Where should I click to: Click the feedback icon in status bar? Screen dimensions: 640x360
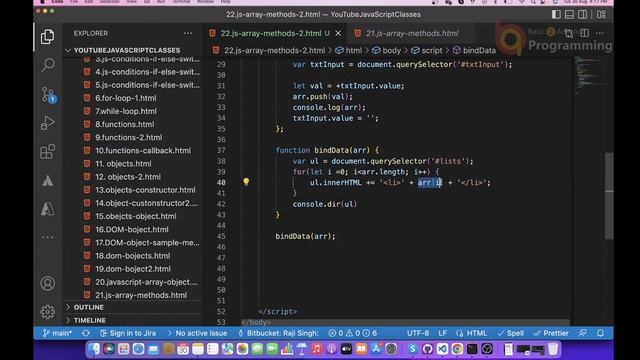coord(583,333)
